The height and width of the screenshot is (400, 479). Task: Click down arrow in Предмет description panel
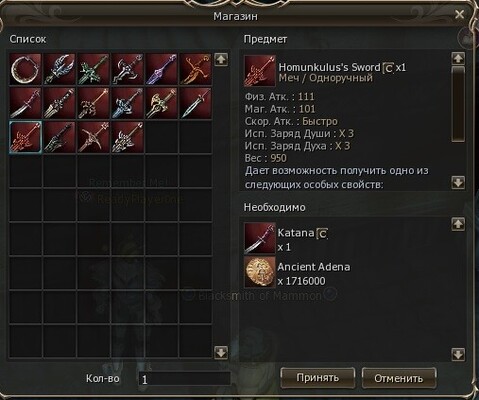click(458, 182)
